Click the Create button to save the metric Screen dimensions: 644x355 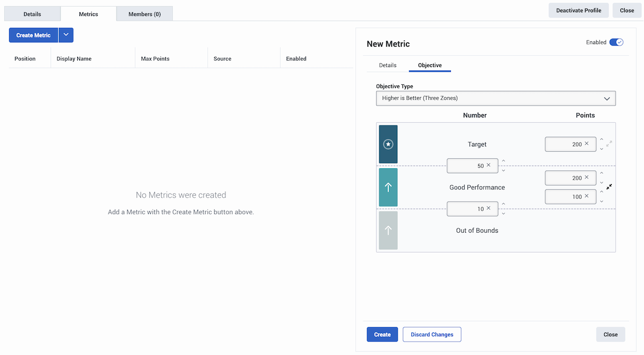[382, 334]
